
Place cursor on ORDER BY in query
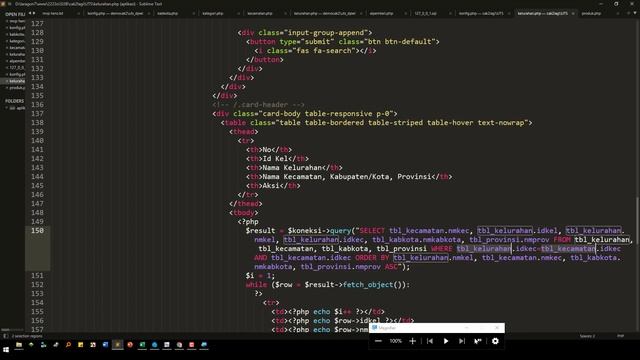(x=372, y=258)
